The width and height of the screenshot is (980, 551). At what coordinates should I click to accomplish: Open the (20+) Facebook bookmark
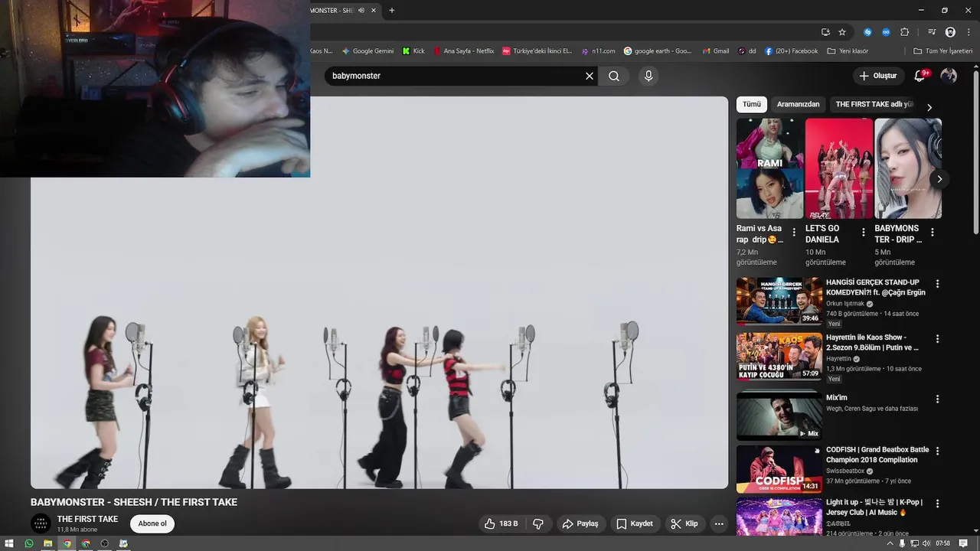coord(791,51)
